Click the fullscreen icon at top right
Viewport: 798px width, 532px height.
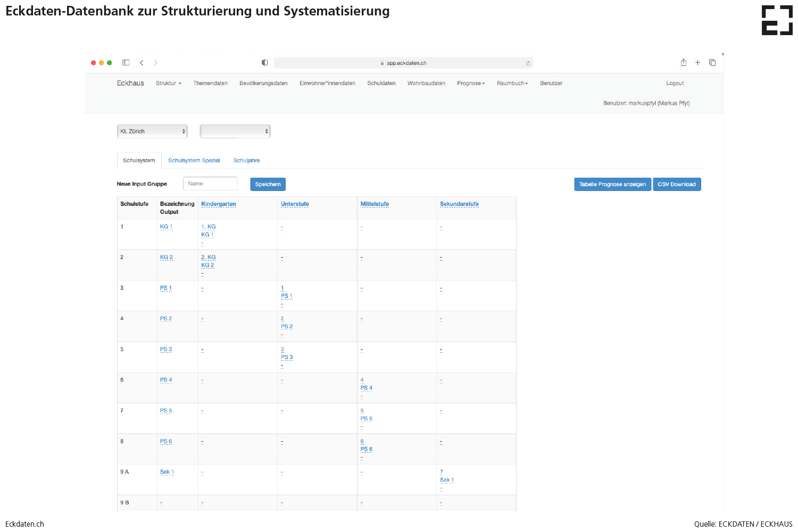pyautogui.click(x=777, y=21)
